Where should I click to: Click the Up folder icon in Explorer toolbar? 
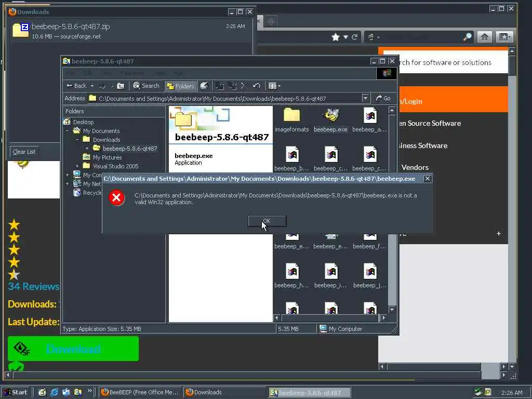point(121,86)
